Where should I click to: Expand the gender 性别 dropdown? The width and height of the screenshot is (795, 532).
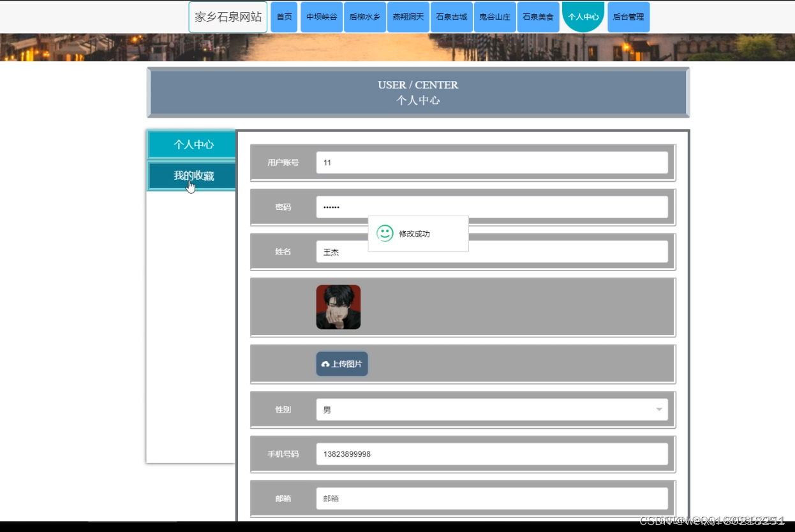[x=658, y=409]
